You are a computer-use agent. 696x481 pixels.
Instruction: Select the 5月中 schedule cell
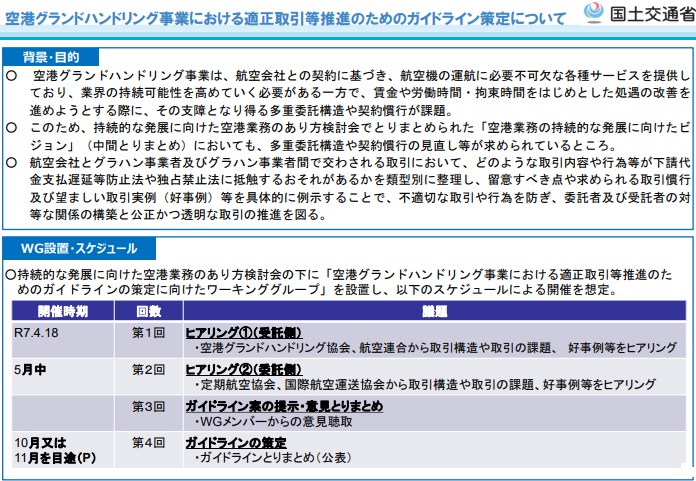[31, 369]
